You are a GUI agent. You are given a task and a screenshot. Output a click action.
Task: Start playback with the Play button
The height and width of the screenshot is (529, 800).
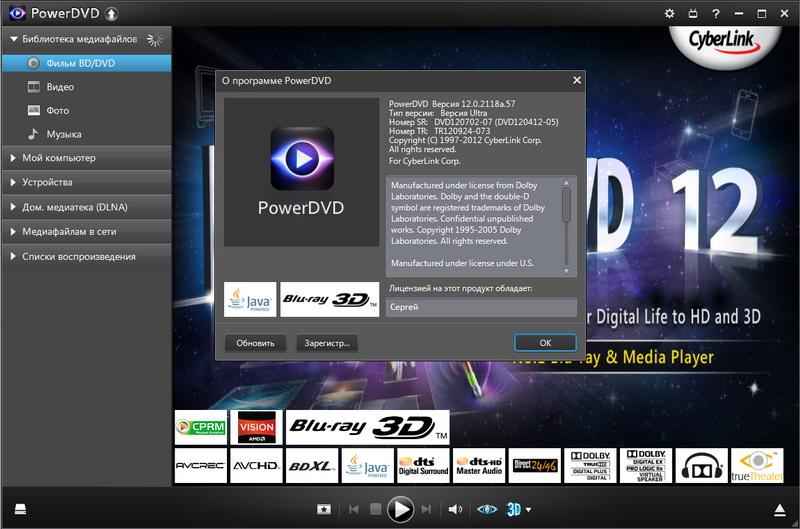coord(401,509)
